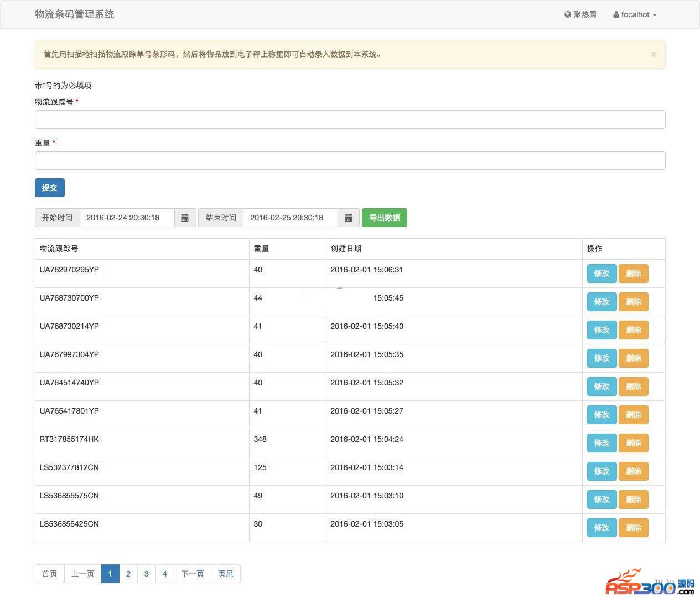Image resolution: width=700 pixels, height=597 pixels.
Task: Edit the UA762970295YP row with 修改
Action: pyautogui.click(x=602, y=274)
